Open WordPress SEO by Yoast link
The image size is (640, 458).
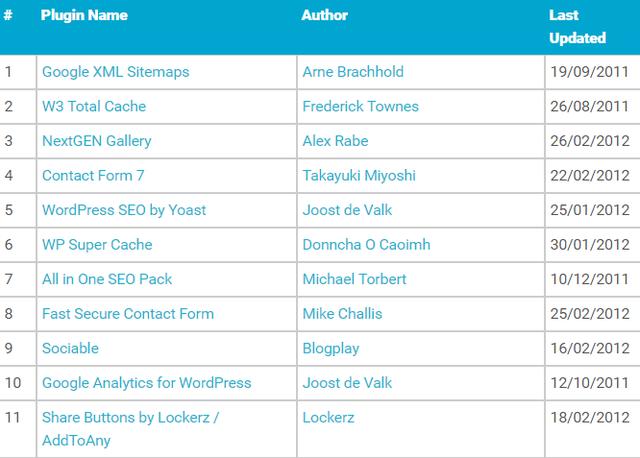pyautogui.click(x=124, y=210)
